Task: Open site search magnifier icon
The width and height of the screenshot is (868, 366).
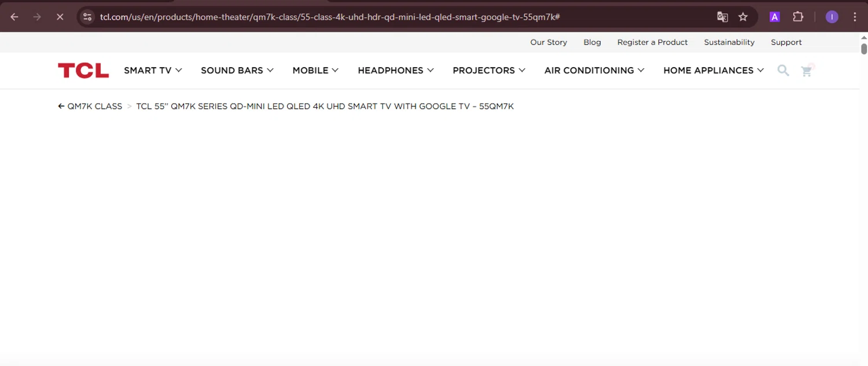Action: (x=783, y=71)
